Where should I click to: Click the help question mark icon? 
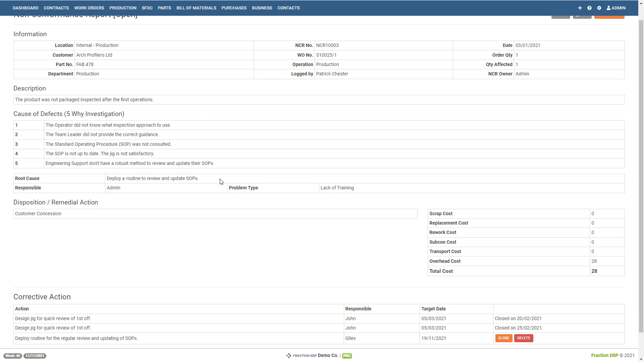click(590, 7)
